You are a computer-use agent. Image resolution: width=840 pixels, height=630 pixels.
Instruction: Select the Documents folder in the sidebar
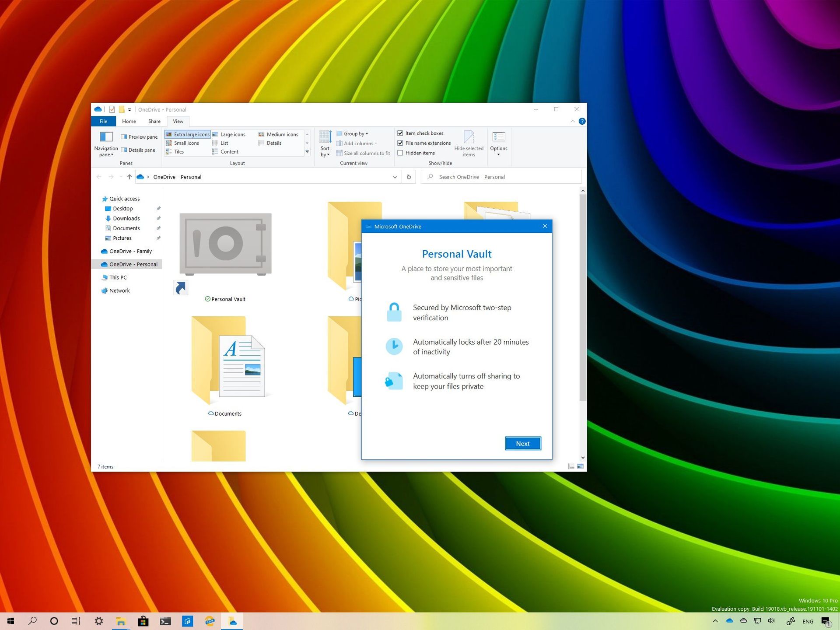[x=126, y=228]
